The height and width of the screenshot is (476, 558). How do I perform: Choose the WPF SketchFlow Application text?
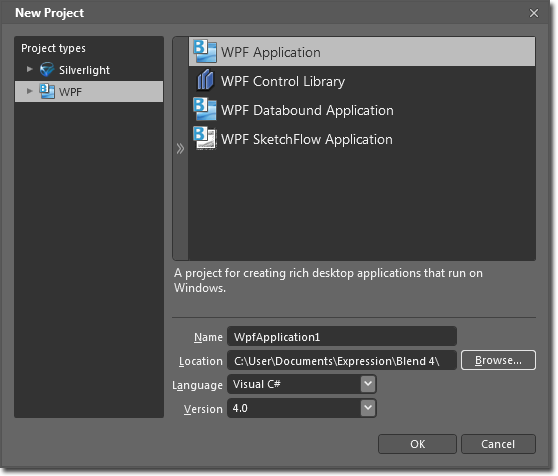point(307,139)
